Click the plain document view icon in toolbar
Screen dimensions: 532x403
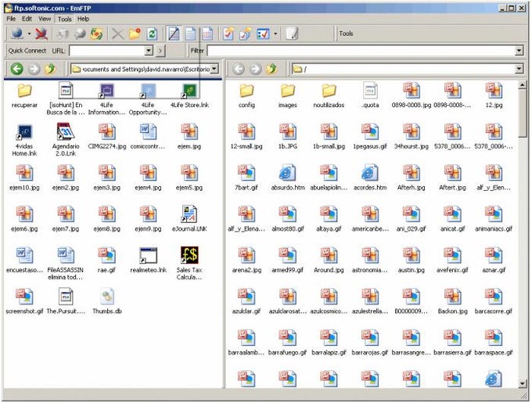190,34
